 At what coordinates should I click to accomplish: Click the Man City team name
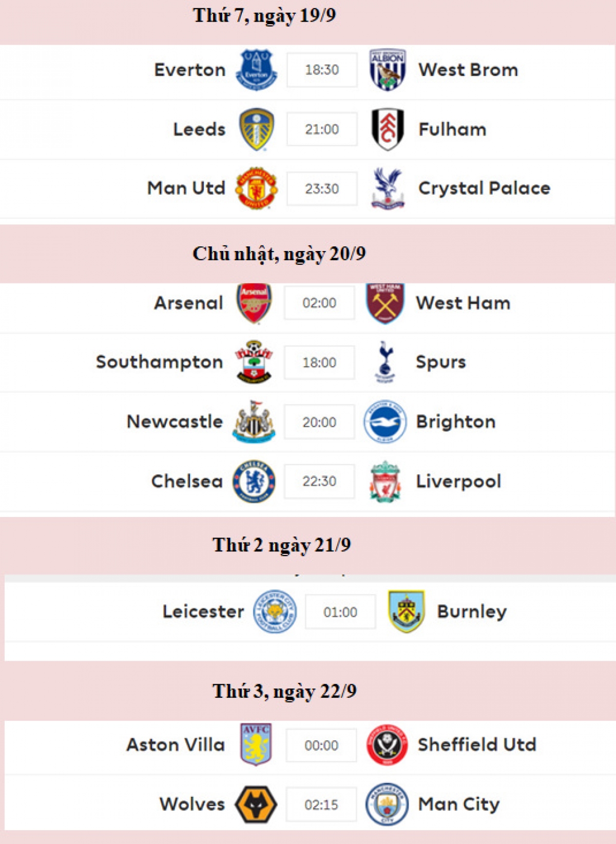click(459, 804)
